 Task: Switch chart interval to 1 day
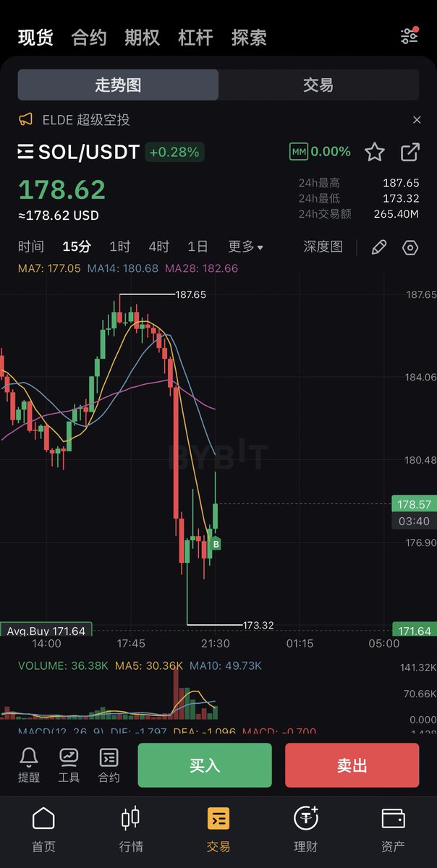[x=198, y=247]
